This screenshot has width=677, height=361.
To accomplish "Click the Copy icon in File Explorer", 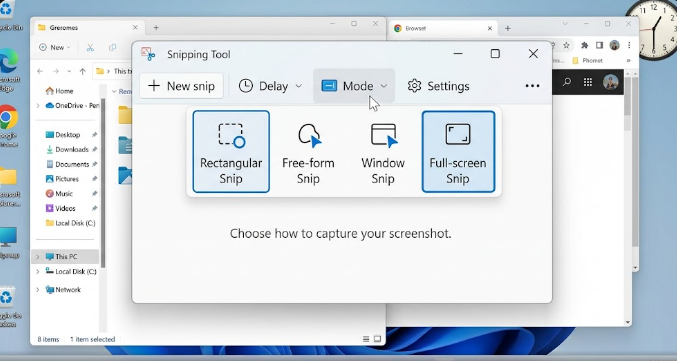I will [112, 48].
